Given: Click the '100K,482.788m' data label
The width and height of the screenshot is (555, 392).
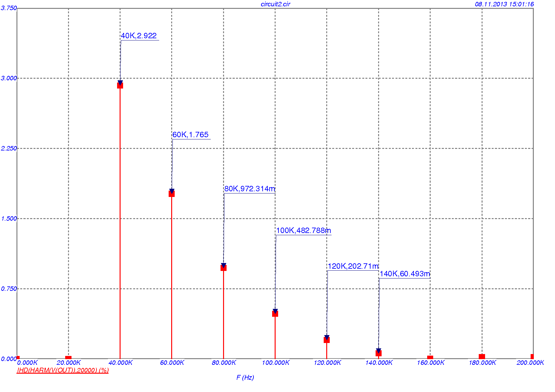Looking at the screenshot, I should 304,230.
